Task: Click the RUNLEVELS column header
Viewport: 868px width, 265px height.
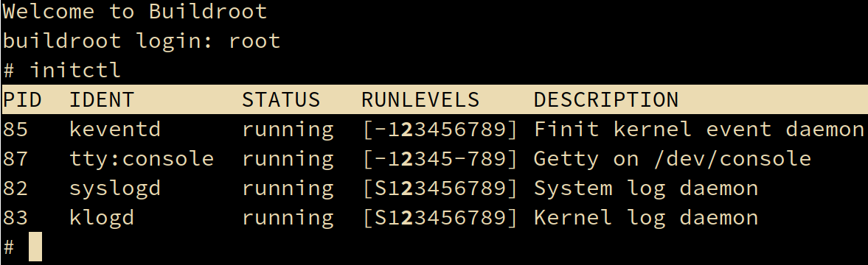Action: (x=420, y=100)
